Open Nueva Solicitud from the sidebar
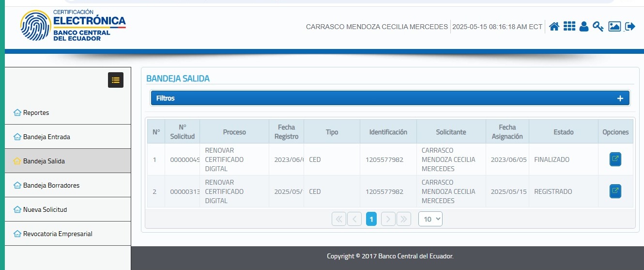The width and height of the screenshot is (644, 270). [x=45, y=209]
